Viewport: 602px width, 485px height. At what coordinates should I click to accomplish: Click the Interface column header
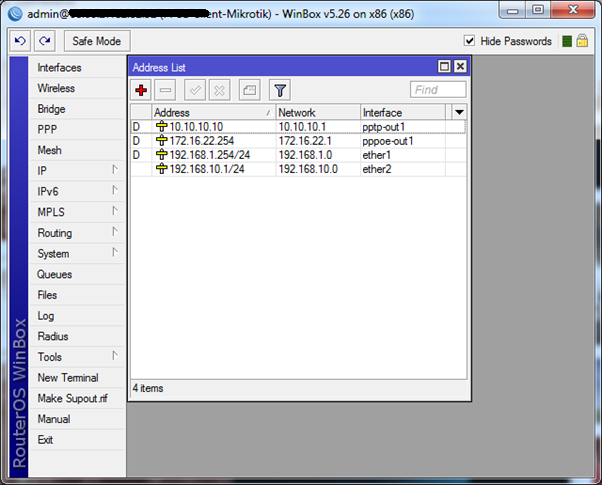click(403, 113)
